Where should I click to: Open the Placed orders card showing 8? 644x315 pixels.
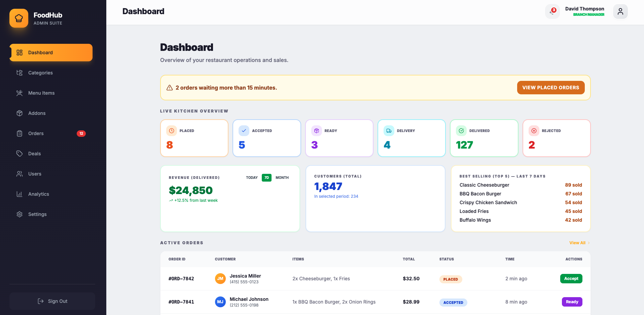coord(194,138)
